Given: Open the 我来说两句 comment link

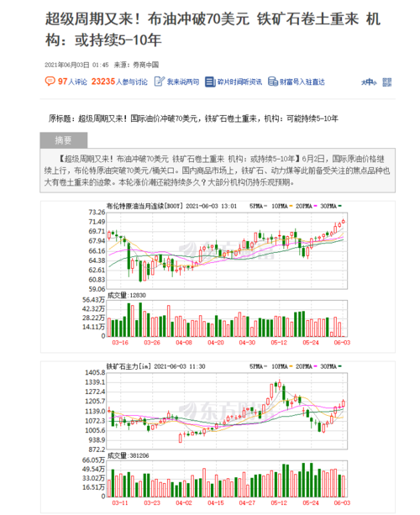Looking at the screenshot, I should pos(183,81).
